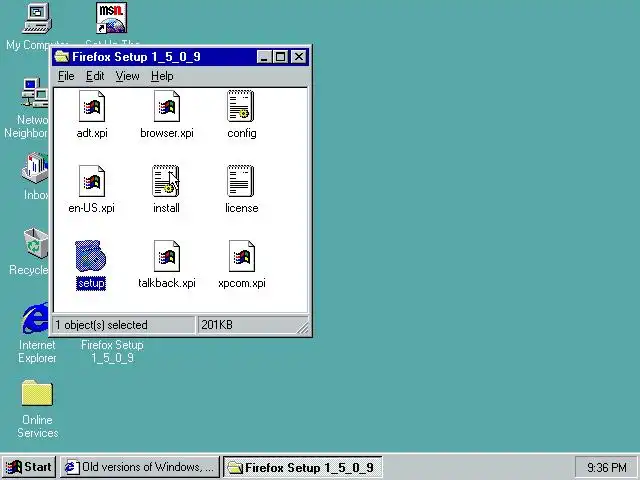Click the '1 object(s) selected' status text

(x=101, y=325)
